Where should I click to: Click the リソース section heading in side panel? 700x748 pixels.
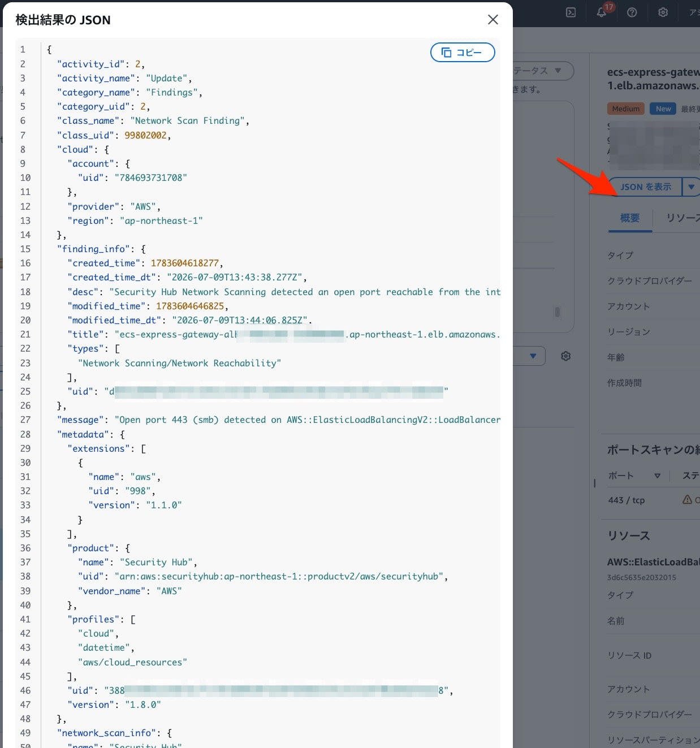[629, 535]
